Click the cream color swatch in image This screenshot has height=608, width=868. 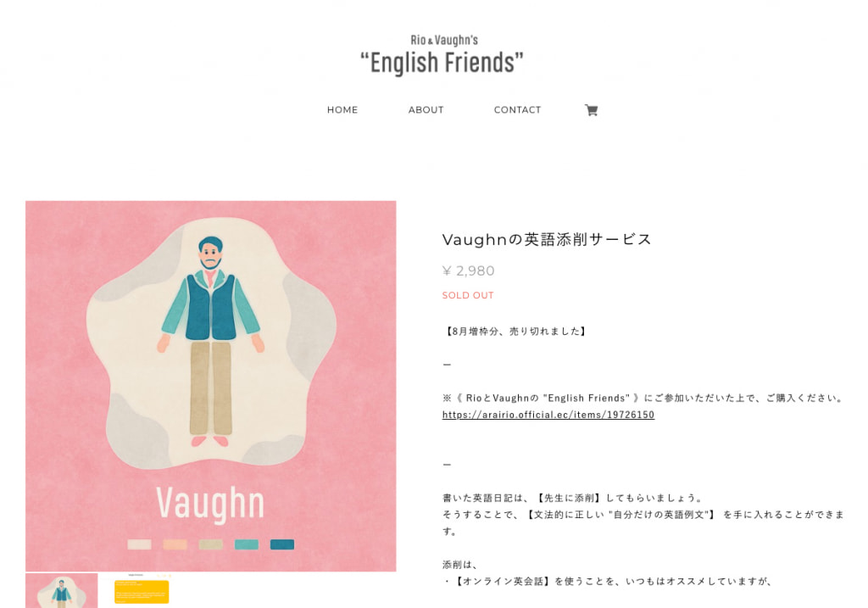tap(140, 544)
